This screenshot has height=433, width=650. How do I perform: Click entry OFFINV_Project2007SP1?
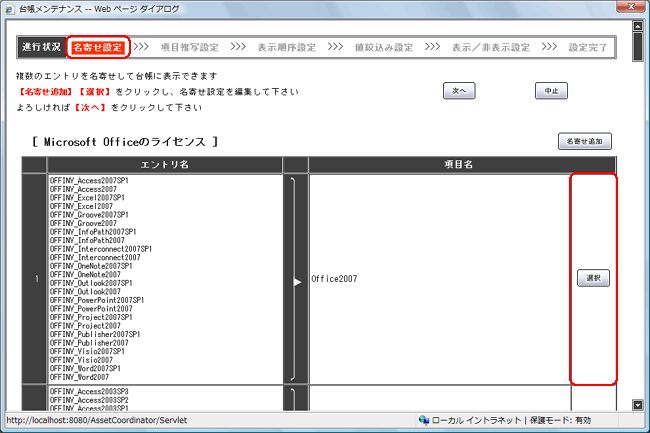[x=91, y=317]
